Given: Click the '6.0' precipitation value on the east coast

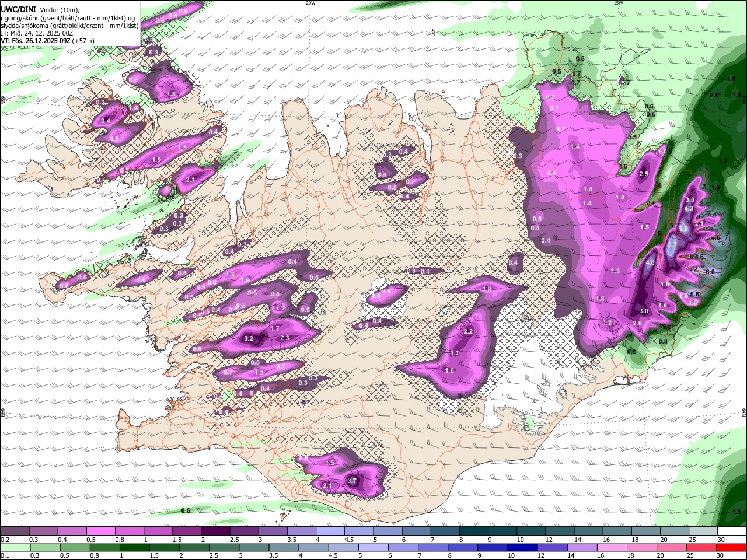Looking at the screenshot, I should (710, 272).
